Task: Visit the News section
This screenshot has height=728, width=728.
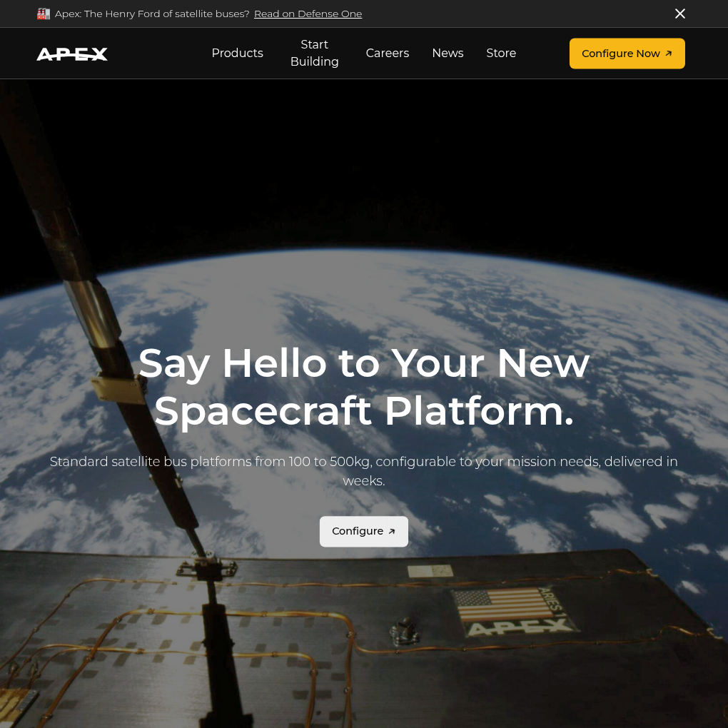Action: (x=448, y=53)
